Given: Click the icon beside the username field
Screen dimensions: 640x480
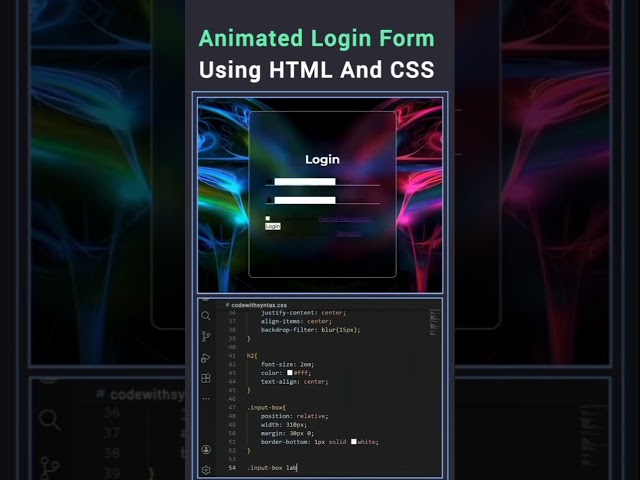Looking at the screenshot, I should 269,182.
